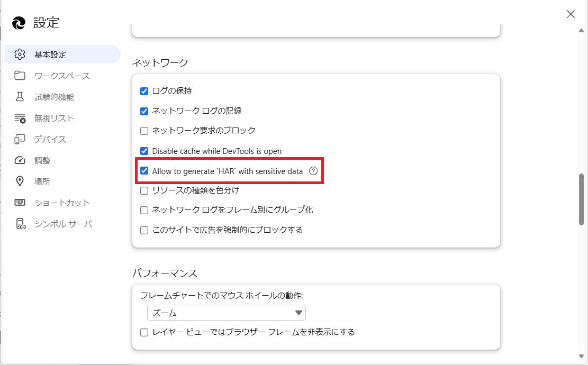
Task: Click the keyboard icon for ショートカット
Action: pyautogui.click(x=20, y=203)
